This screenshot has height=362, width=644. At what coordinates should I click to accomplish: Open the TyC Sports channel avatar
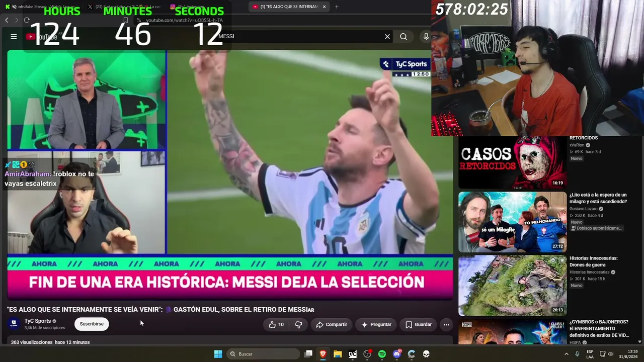(14, 324)
